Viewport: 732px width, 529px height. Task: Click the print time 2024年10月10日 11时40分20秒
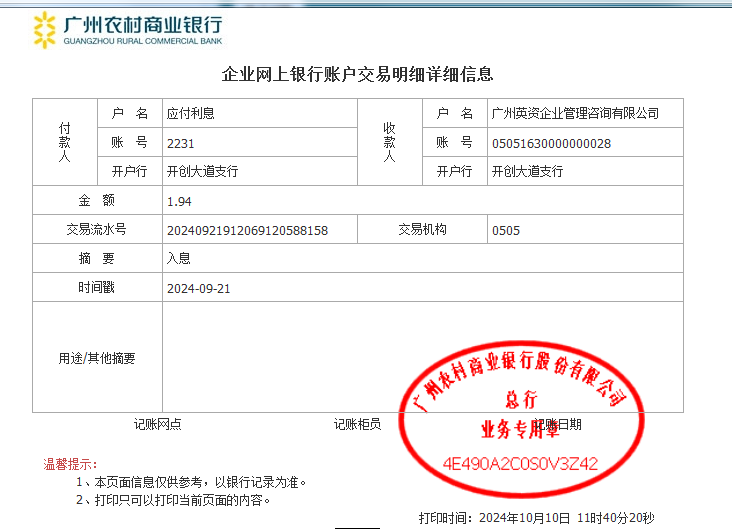tap(567, 518)
